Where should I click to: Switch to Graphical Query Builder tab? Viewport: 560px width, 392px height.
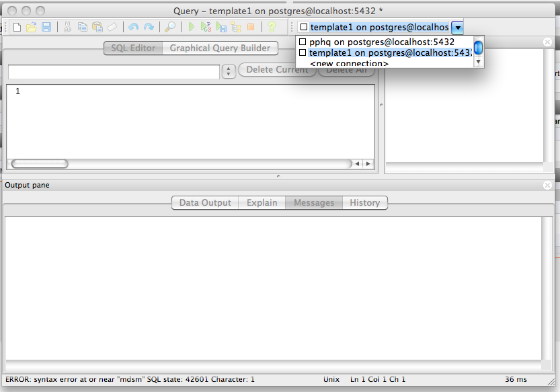(x=220, y=48)
